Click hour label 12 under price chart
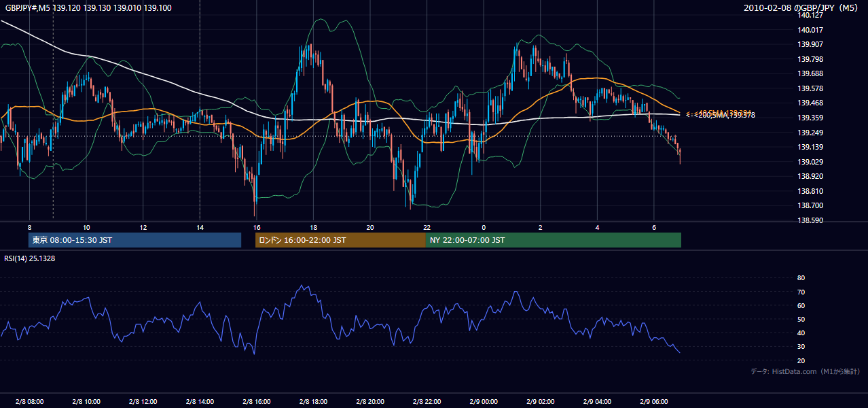This screenshot has height=408, width=868. (143, 227)
